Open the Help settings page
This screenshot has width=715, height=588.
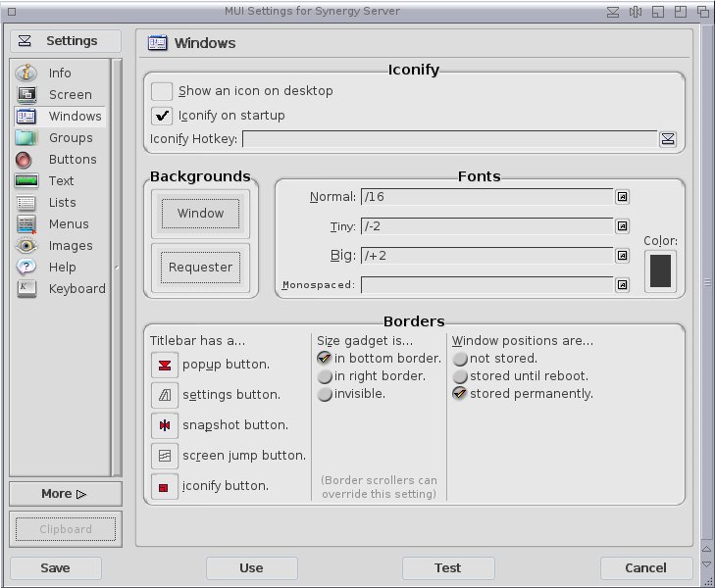[x=61, y=268]
